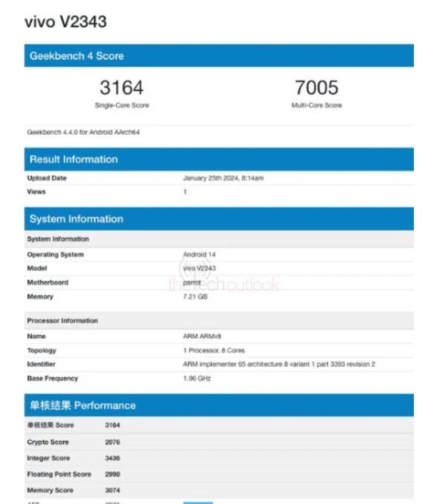Click the vivo V2343 page title
The width and height of the screenshot is (424, 504).
[66, 22]
